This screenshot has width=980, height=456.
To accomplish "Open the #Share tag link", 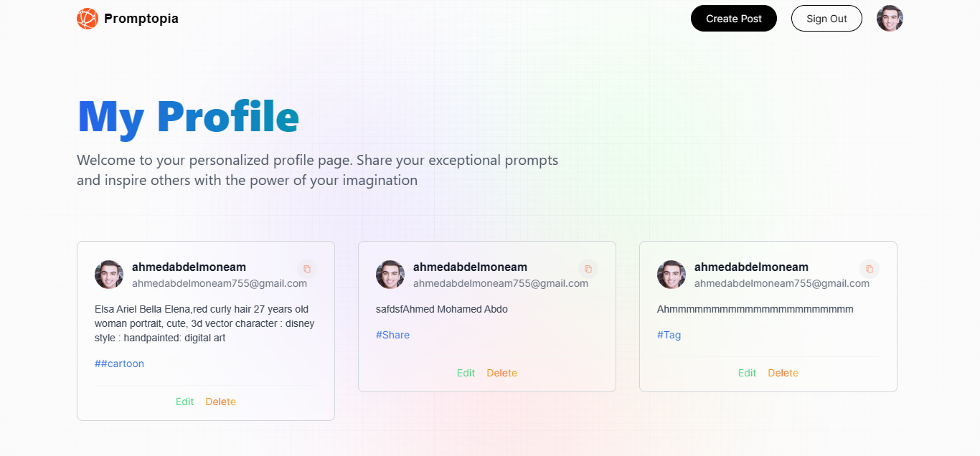I will point(392,335).
